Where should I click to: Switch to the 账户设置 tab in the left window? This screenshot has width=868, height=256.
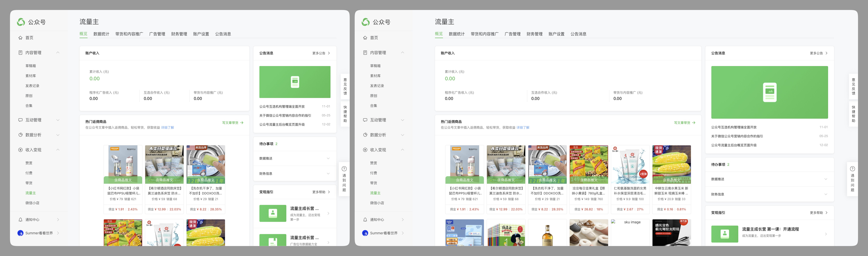[x=201, y=34]
